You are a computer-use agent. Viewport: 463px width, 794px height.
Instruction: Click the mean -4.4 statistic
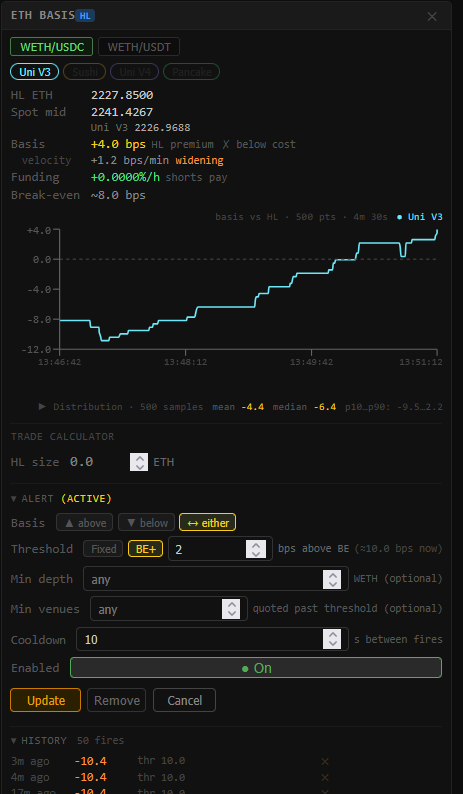[238, 407]
